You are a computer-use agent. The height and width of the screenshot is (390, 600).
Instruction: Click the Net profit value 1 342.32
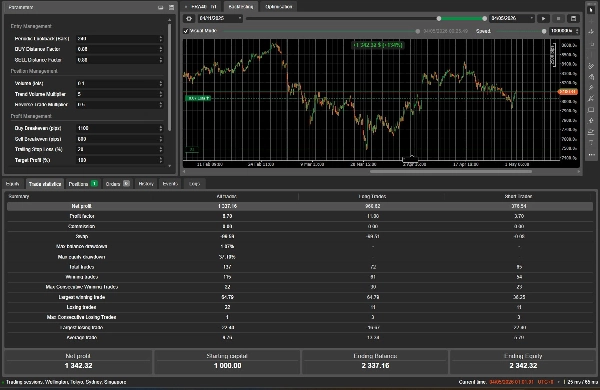78,366
